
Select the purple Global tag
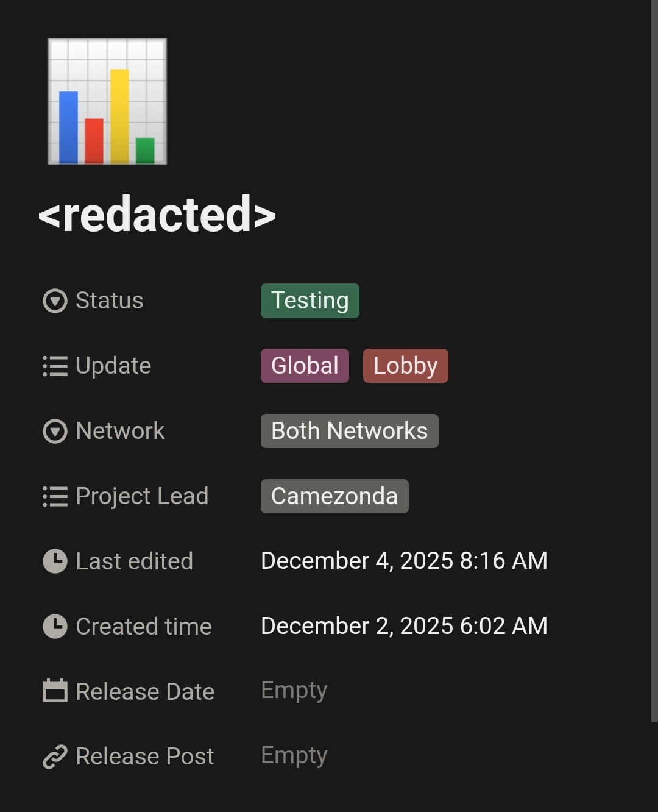(305, 366)
